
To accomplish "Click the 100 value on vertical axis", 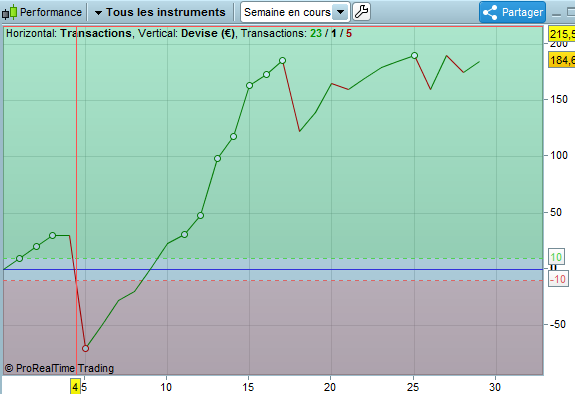I will tap(559, 156).
